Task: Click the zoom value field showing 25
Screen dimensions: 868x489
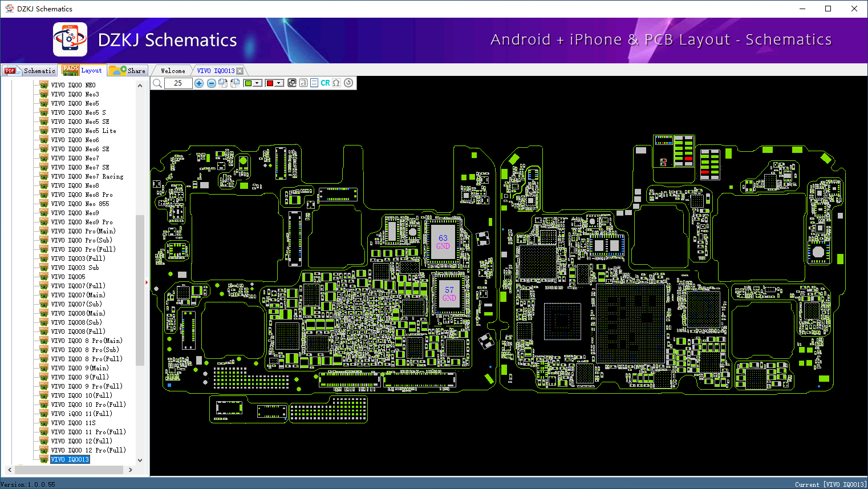Action: [x=178, y=83]
